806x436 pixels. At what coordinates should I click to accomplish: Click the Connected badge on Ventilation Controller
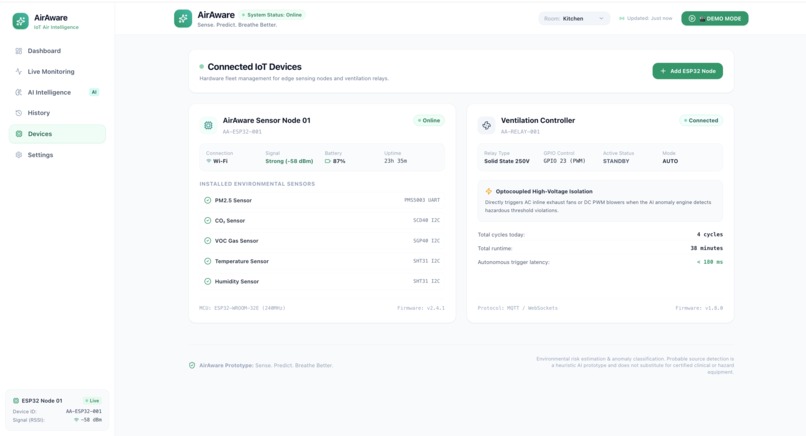[701, 120]
